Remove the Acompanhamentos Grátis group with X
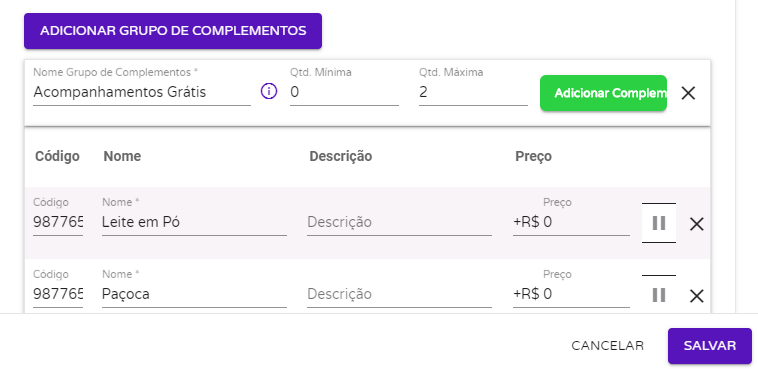This screenshot has height=369, width=758. pos(688,93)
